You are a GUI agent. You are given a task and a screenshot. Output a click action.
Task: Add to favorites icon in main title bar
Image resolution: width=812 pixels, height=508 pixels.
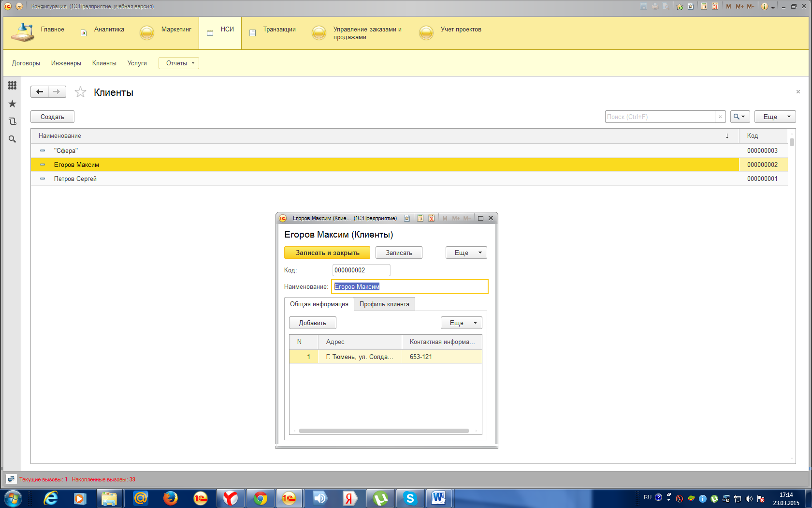[691, 6]
